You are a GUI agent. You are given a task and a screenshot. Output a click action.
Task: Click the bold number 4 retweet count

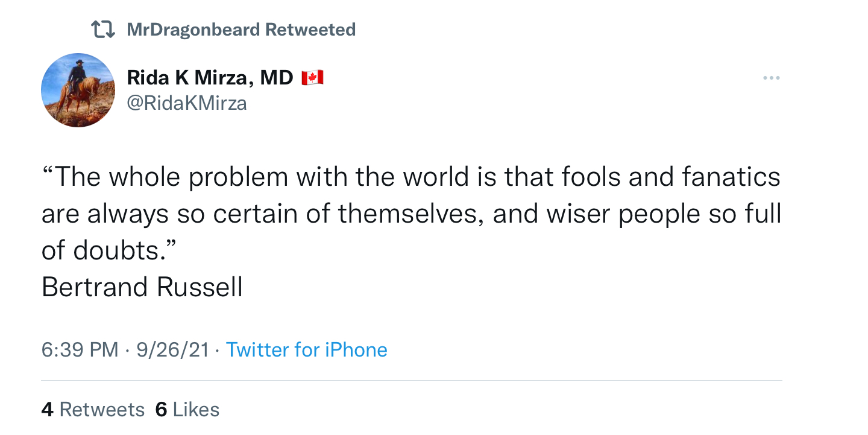click(48, 410)
